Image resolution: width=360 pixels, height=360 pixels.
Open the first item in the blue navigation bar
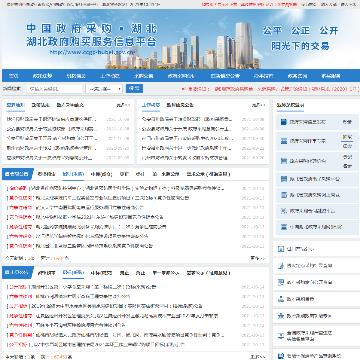[13, 76]
